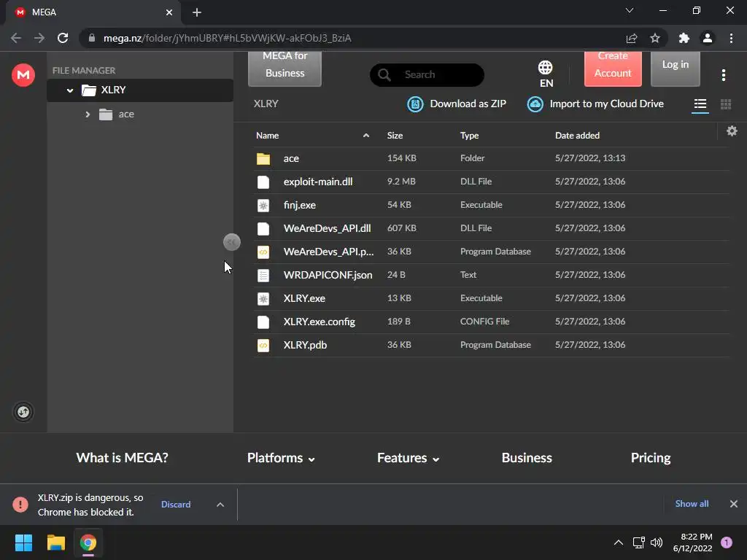Viewport: 747px width, 560px height.
Task: Click the share page icon in address bar
Action: 632,38
